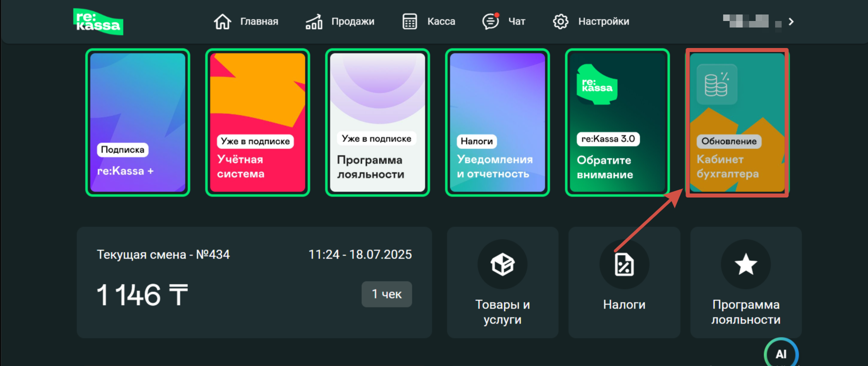Open the Продажи menu item
868x366 pixels.
point(353,21)
